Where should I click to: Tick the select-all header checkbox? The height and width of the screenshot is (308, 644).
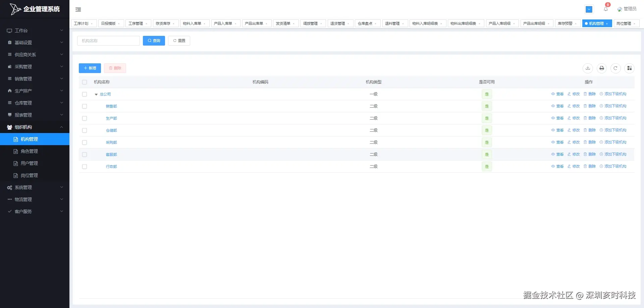85,82
